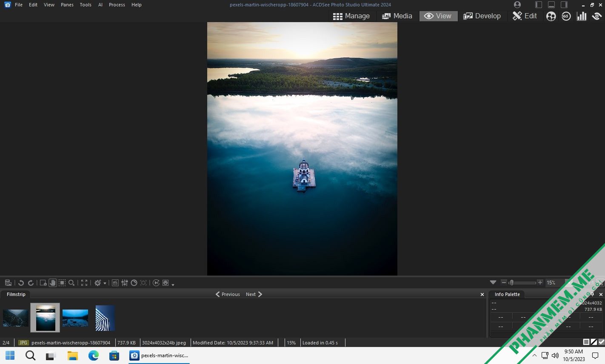The height and width of the screenshot is (364, 605).
Task: Switch to Develop mode
Action: pyautogui.click(x=482, y=16)
